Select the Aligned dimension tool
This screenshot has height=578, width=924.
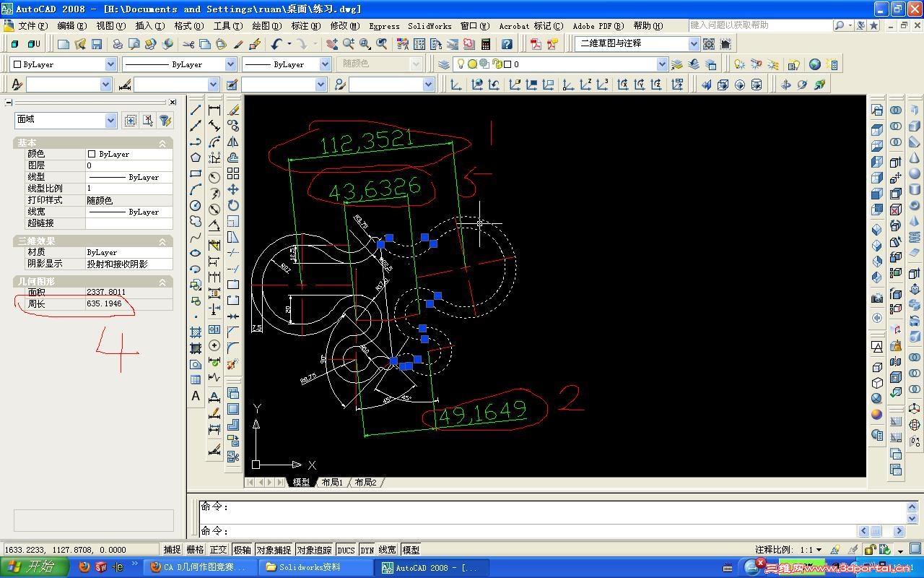pos(214,126)
